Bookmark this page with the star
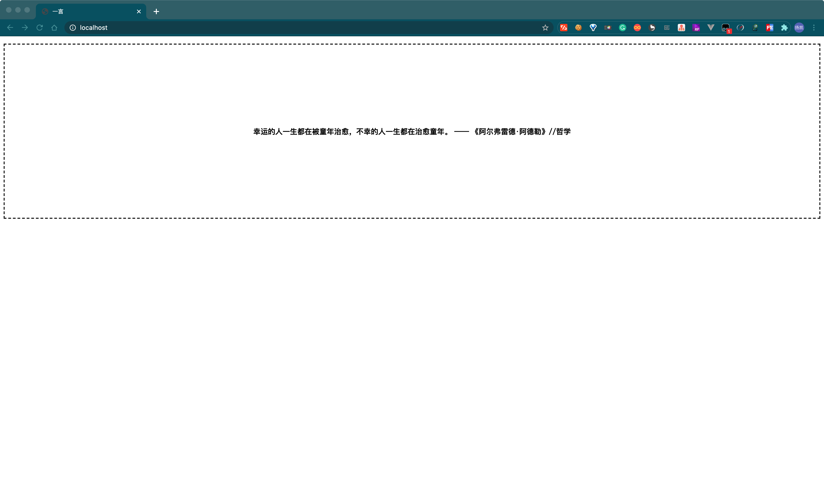The height and width of the screenshot is (504, 824). 545,28
